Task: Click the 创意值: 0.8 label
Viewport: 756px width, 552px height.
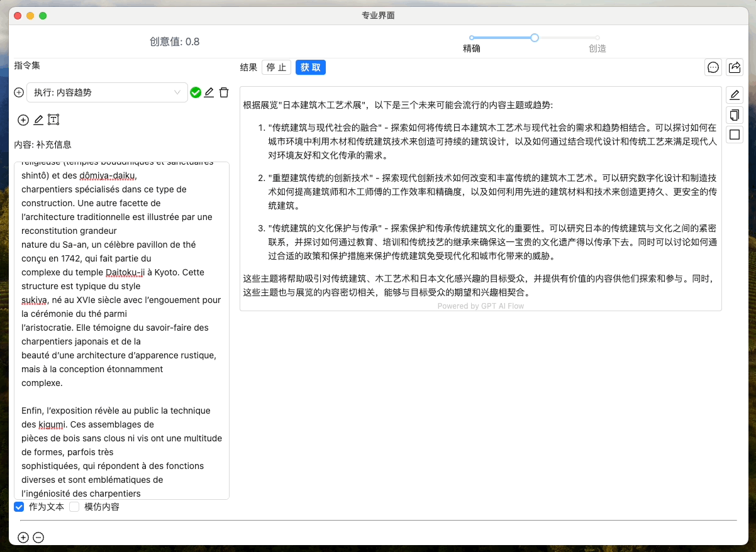Action: [175, 42]
